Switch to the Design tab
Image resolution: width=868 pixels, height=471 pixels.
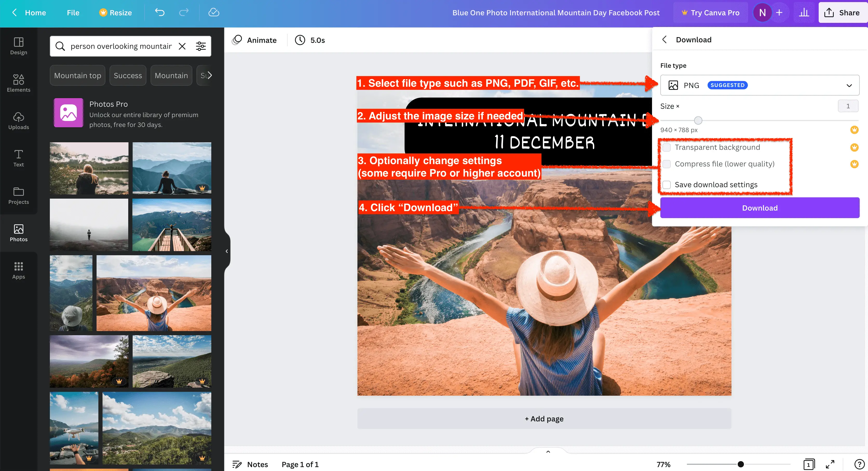tap(18, 46)
